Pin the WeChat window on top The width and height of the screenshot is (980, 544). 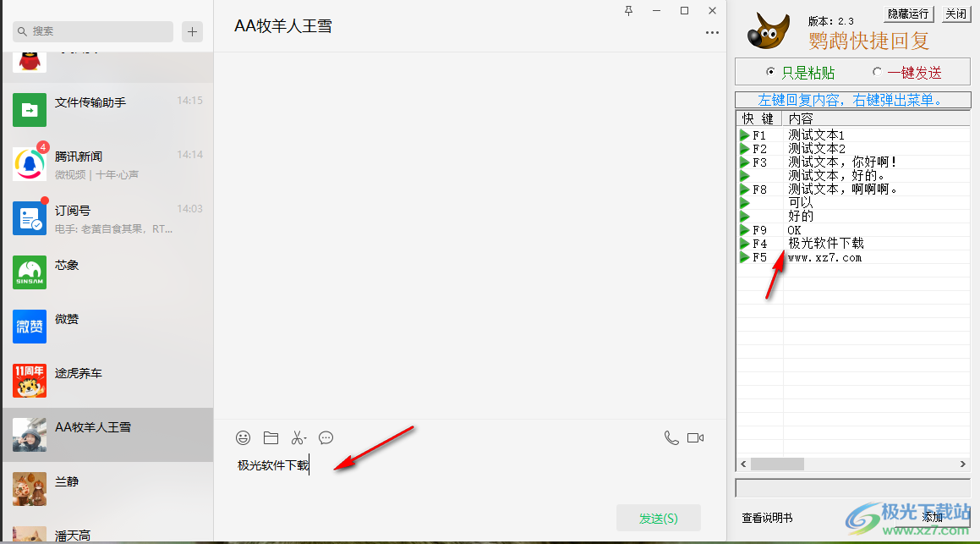[x=629, y=11]
